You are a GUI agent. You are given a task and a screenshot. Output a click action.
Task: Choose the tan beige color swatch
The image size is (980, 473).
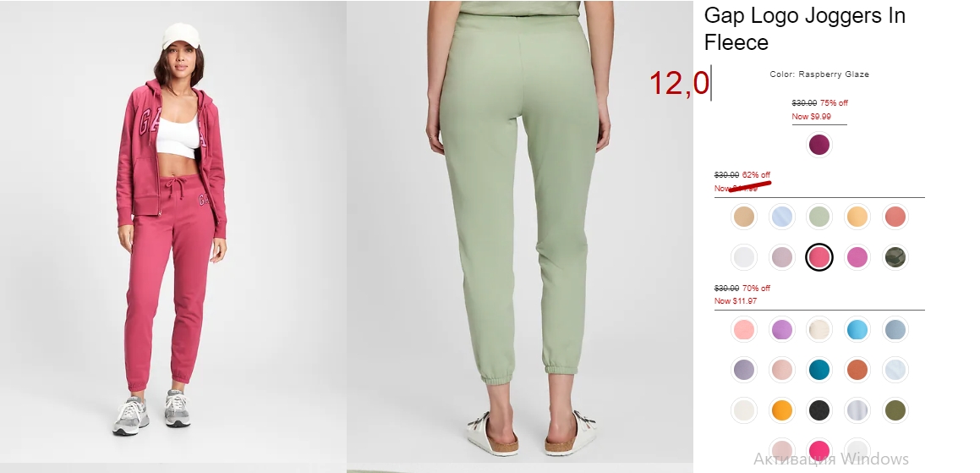click(x=744, y=217)
